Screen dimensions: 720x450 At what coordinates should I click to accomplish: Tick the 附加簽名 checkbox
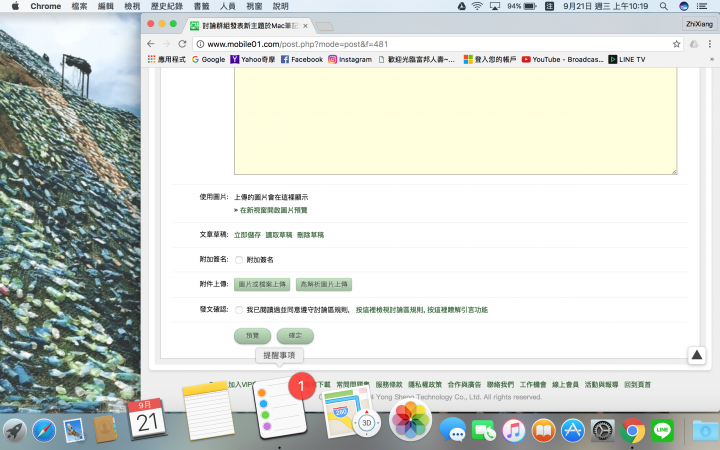(x=239, y=260)
